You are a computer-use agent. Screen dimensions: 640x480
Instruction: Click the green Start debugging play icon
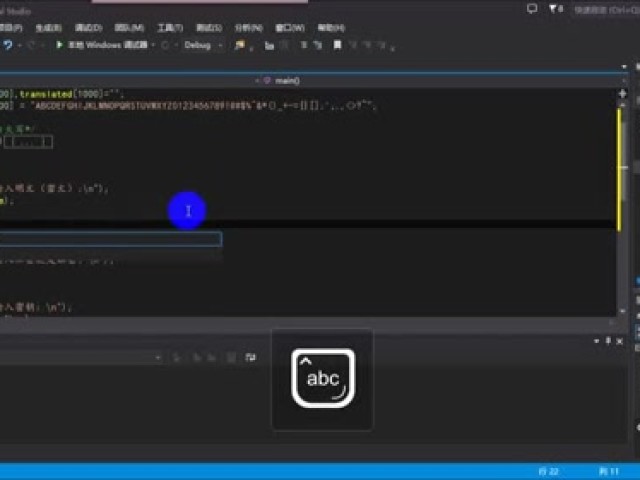(x=60, y=44)
